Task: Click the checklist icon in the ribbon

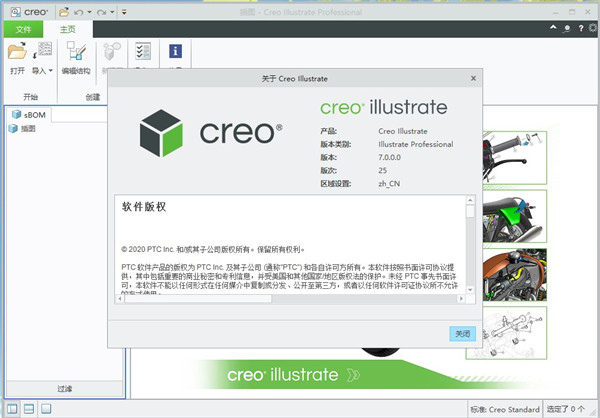Action: coord(142,51)
